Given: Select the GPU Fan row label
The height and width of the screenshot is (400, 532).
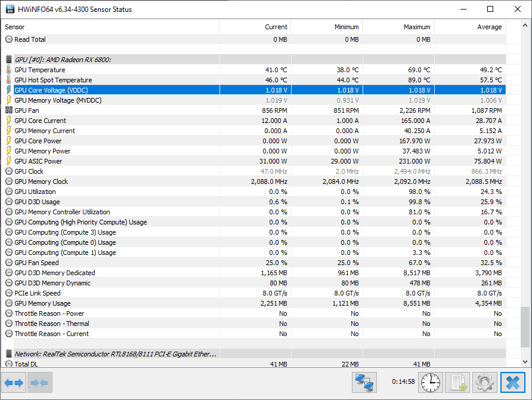Looking at the screenshot, I should (27, 110).
